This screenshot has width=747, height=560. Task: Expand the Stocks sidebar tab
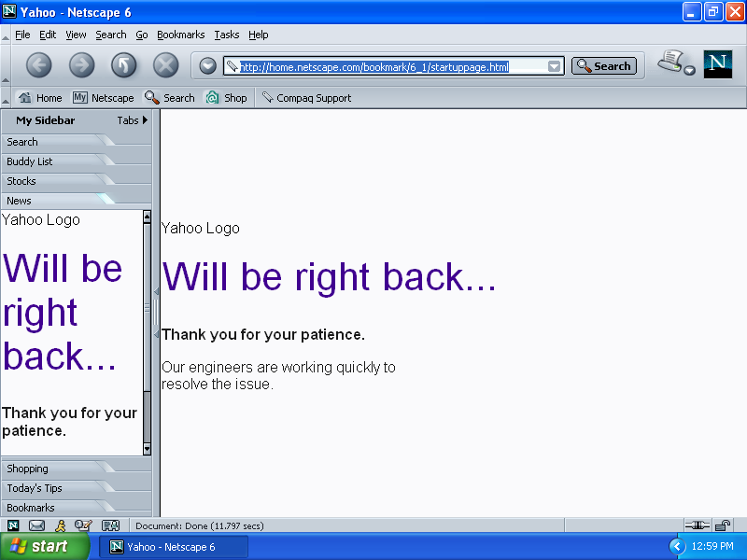pos(77,180)
